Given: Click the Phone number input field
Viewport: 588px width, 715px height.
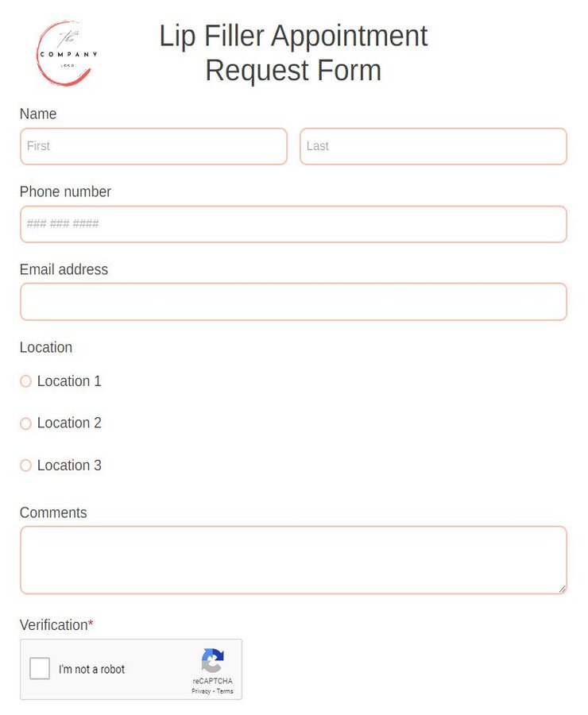Looking at the screenshot, I should [293, 224].
